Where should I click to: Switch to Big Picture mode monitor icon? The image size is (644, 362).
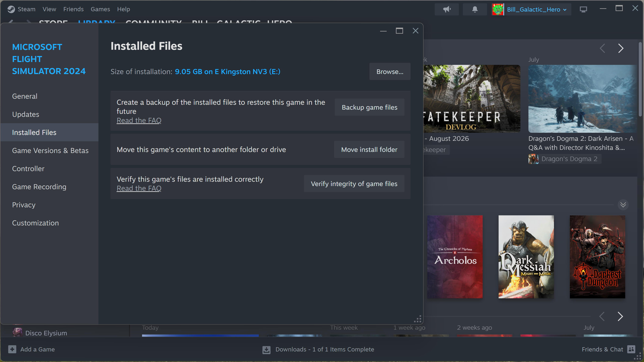[x=583, y=10]
